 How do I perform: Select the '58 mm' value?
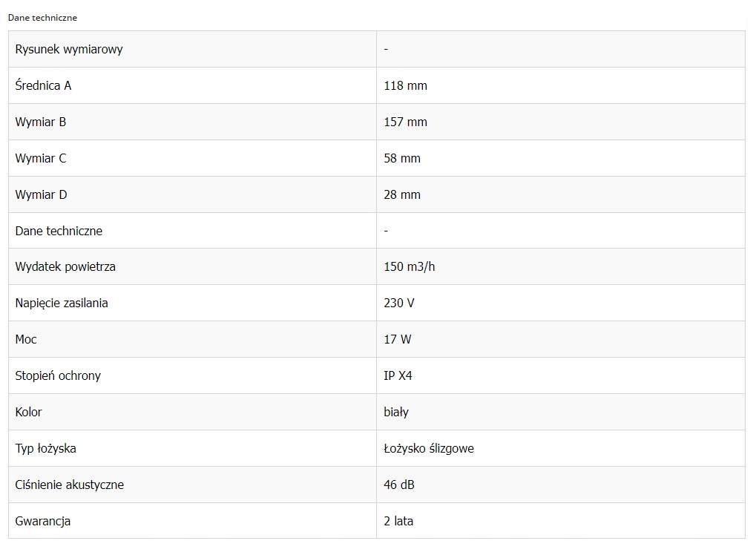coord(402,158)
